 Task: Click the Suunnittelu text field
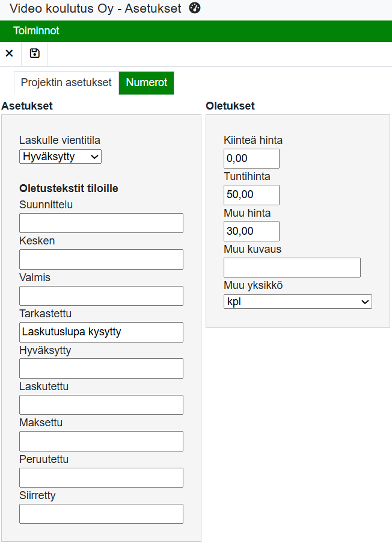pos(101,223)
